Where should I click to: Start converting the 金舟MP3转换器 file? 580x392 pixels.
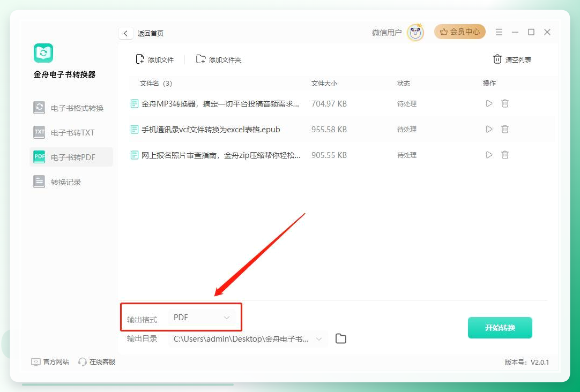pyautogui.click(x=489, y=103)
